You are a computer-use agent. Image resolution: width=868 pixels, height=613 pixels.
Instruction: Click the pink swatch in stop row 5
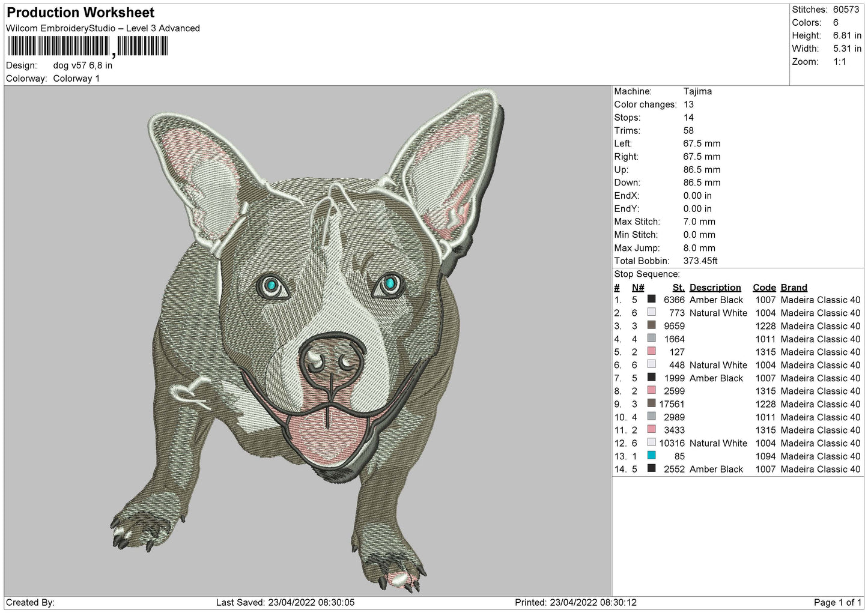[x=651, y=351]
